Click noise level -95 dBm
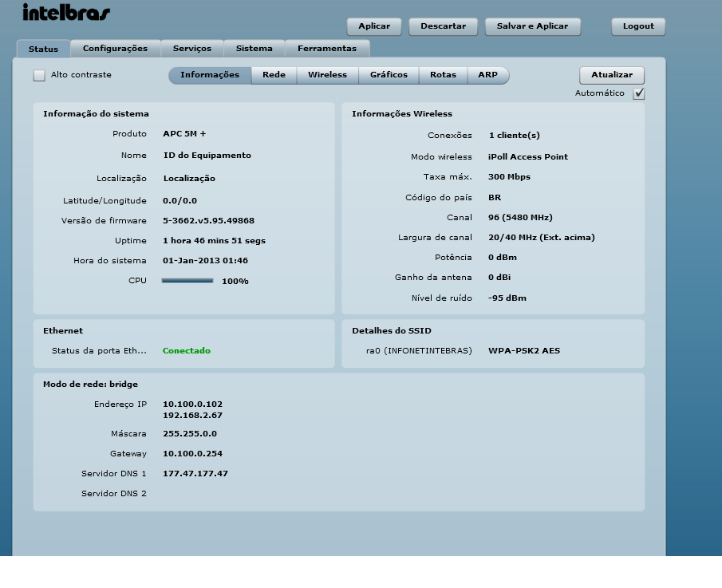Image resolution: width=722 pixels, height=588 pixels. tap(507, 298)
